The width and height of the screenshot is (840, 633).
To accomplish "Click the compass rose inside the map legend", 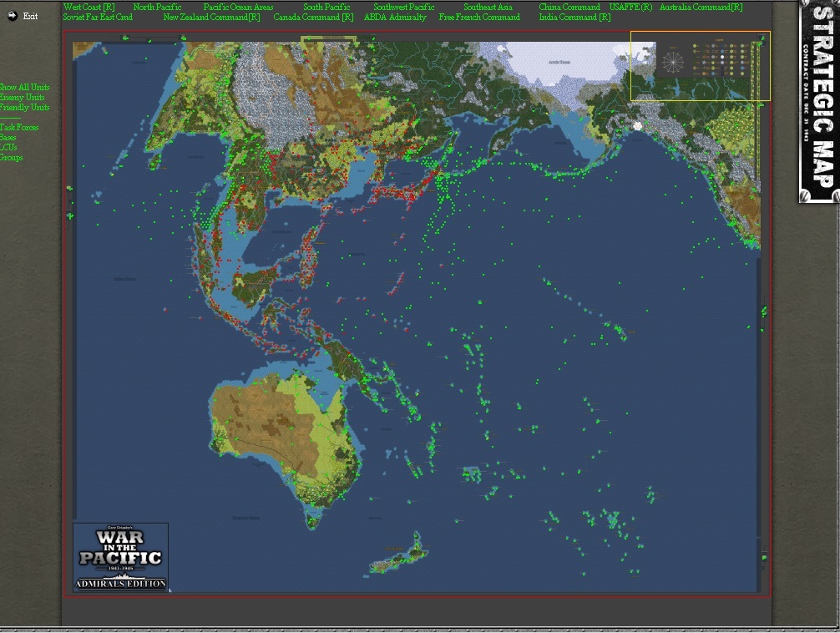I will [673, 62].
